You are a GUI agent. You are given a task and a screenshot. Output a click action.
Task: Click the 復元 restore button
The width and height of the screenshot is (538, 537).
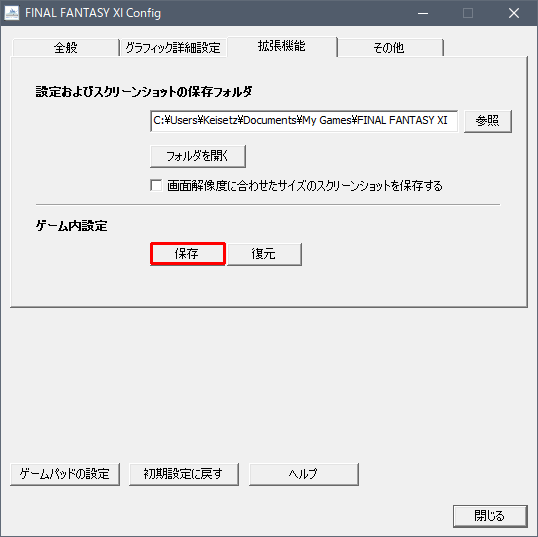[x=264, y=254]
